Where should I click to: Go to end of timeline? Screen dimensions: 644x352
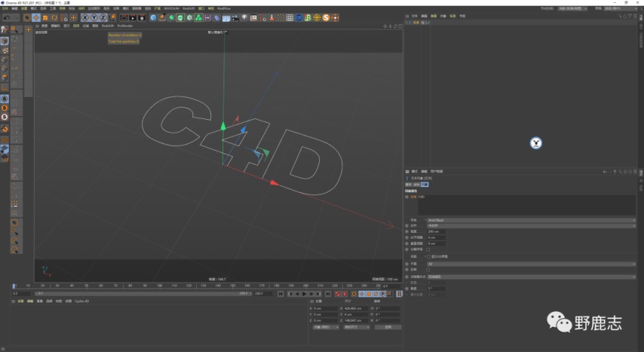[328, 294]
